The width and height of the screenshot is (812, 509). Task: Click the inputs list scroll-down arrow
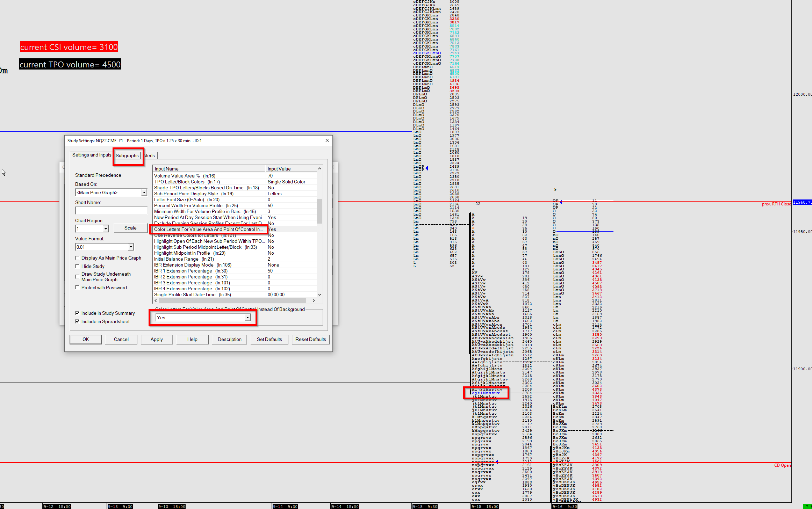point(319,295)
